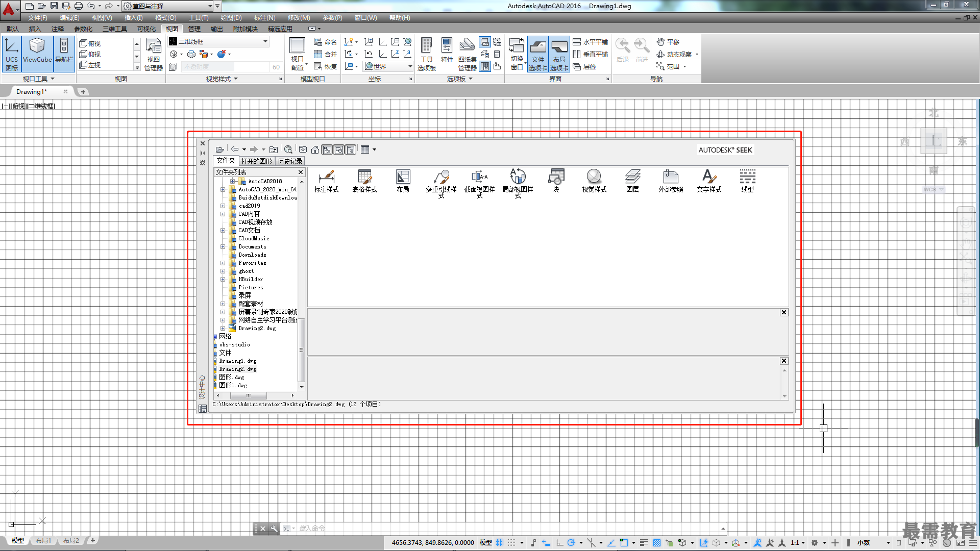This screenshot has height=551, width=980.
Task: Toggle the Layout Tabs (布局选项卡) button
Action: (x=559, y=54)
